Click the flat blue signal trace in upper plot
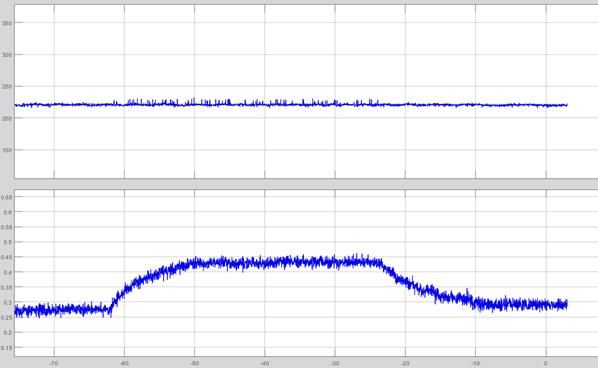 tap(290, 104)
